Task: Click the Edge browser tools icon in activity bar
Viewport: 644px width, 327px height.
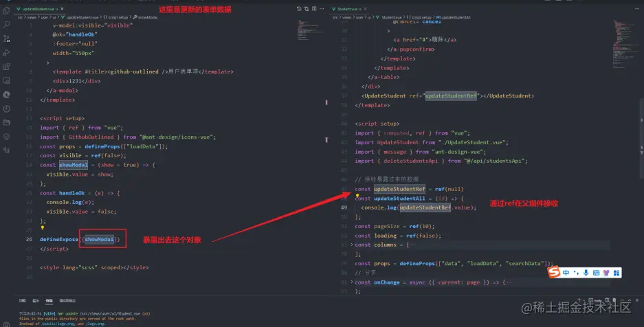Action: pyautogui.click(x=6, y=95)
